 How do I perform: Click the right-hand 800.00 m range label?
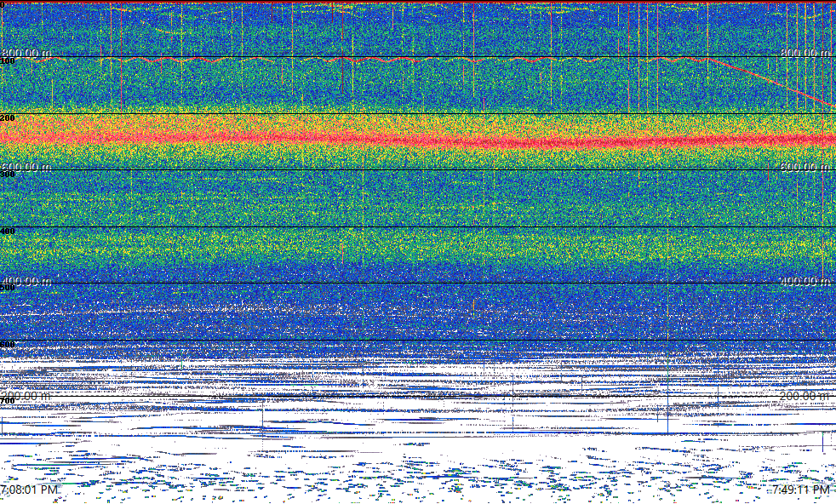805,53
